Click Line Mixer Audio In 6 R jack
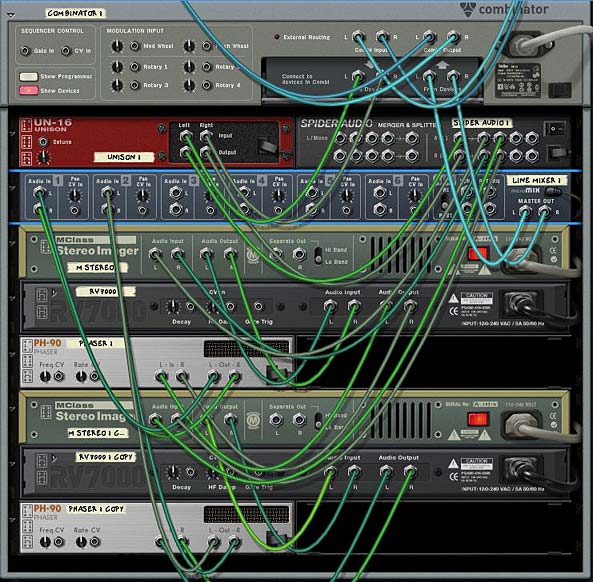This screenshot has height=582, width=593. pyautogui.click(x=380, y=209)
